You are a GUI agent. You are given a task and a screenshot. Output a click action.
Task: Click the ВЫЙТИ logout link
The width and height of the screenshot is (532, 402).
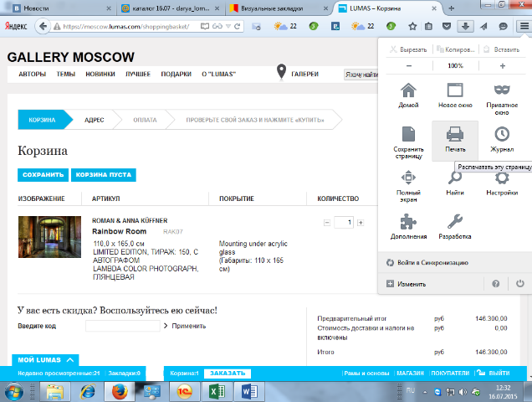[499, 374]
